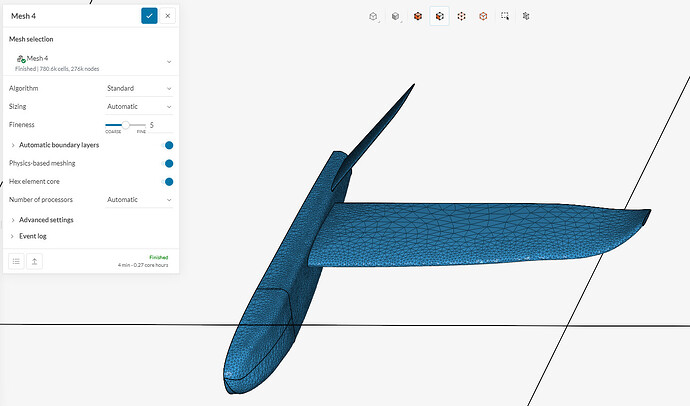Click the Hex element core label
This screenshot has height=406, width=690.
[34, 182]
